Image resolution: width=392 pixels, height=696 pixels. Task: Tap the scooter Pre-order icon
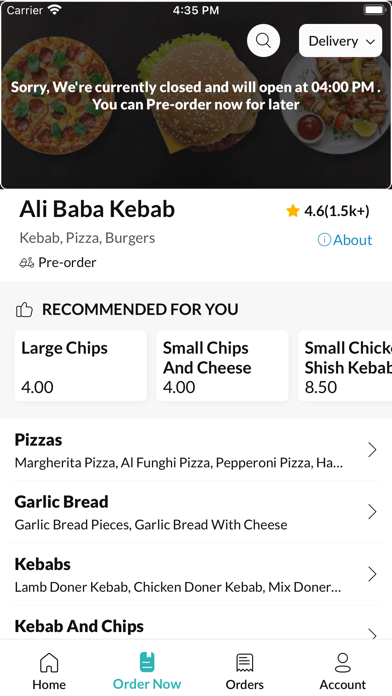[x=27, y=263]
